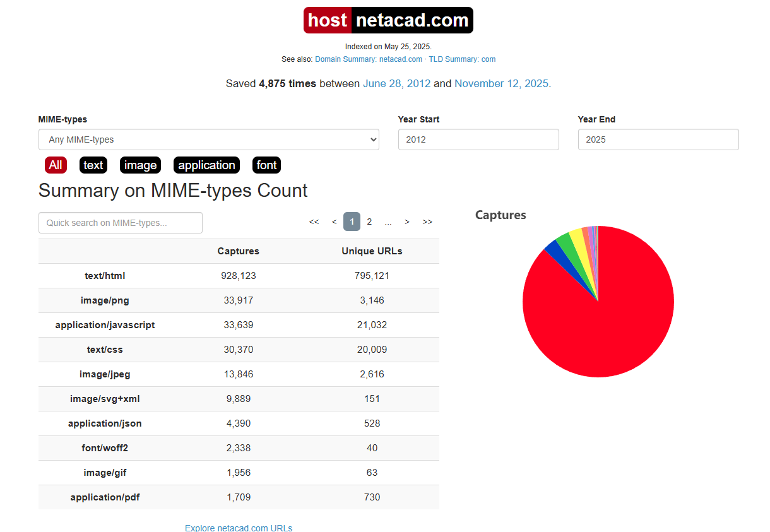The height and width of the screenshot is (532, 770).
Task: Click the text/css row label
Action: click(x=105, y=350)
